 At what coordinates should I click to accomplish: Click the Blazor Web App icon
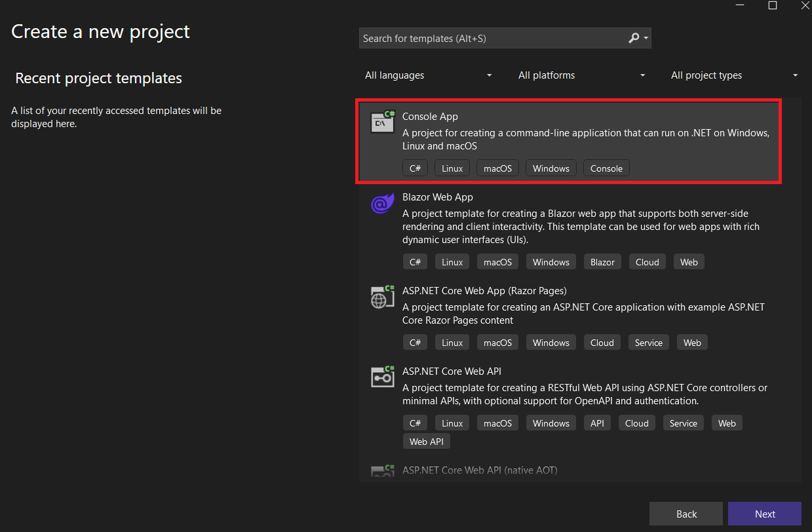(383, 202)
